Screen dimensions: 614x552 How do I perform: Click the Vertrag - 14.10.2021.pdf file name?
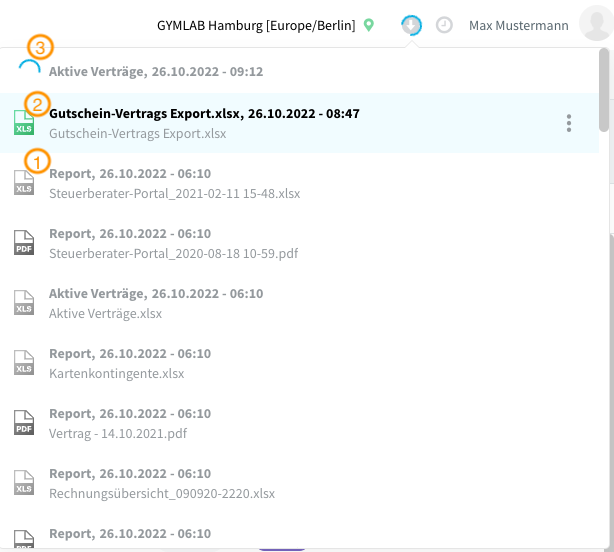point(118,434)
